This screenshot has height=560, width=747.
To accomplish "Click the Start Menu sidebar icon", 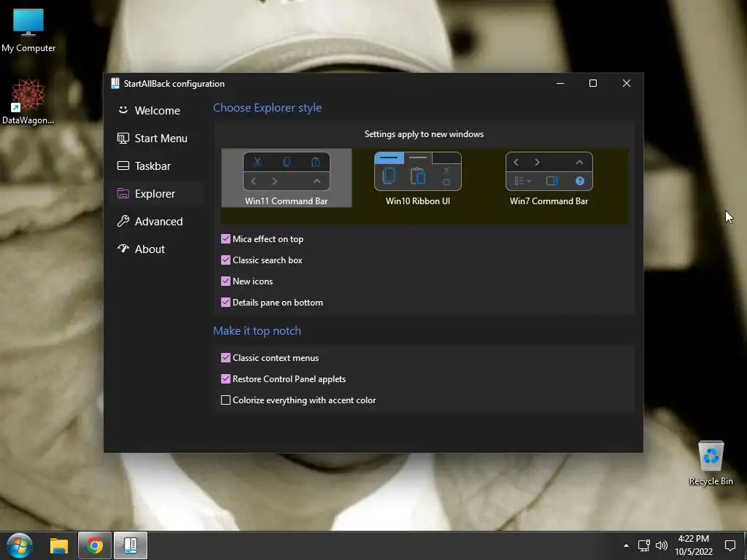I will tap(123, 138).
